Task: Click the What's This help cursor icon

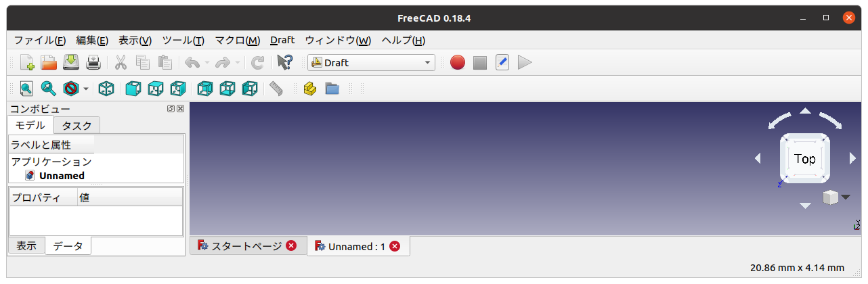Action: click(285, 63)
